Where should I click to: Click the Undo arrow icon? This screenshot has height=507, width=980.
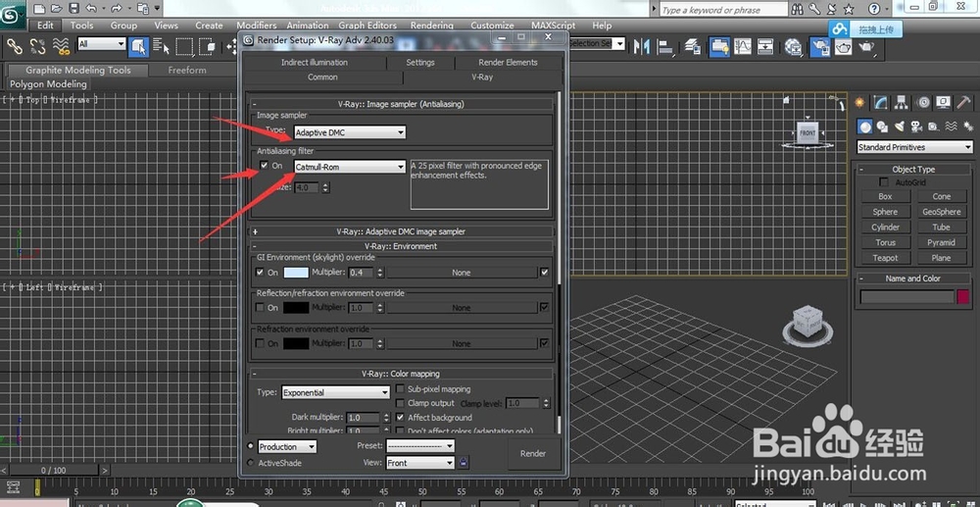(91, 9)
